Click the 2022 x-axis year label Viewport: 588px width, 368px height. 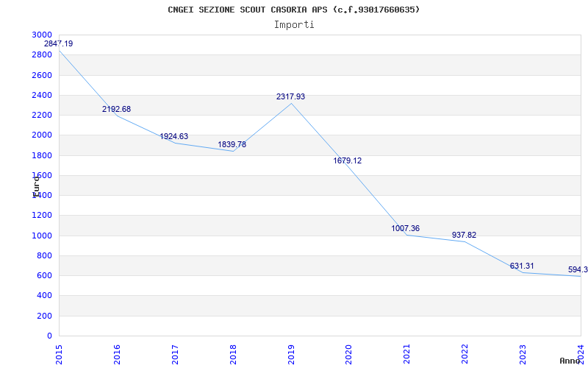[465, 354]
